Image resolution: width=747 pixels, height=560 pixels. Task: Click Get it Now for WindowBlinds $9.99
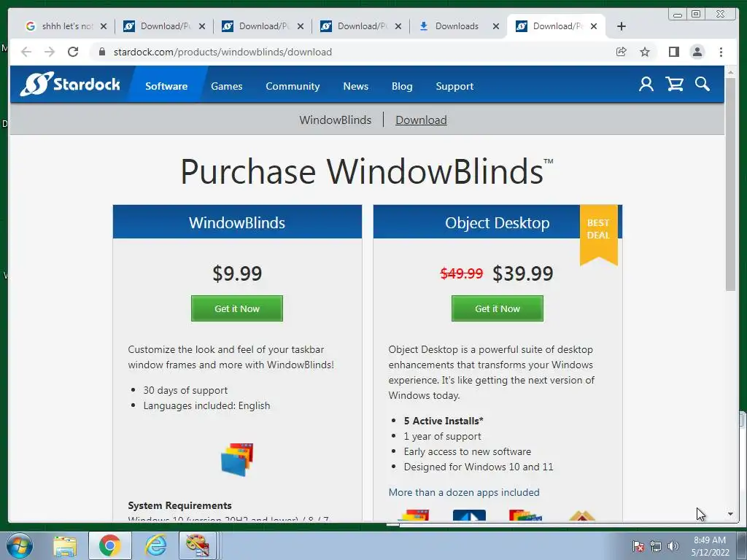click(x=237, y=308)
